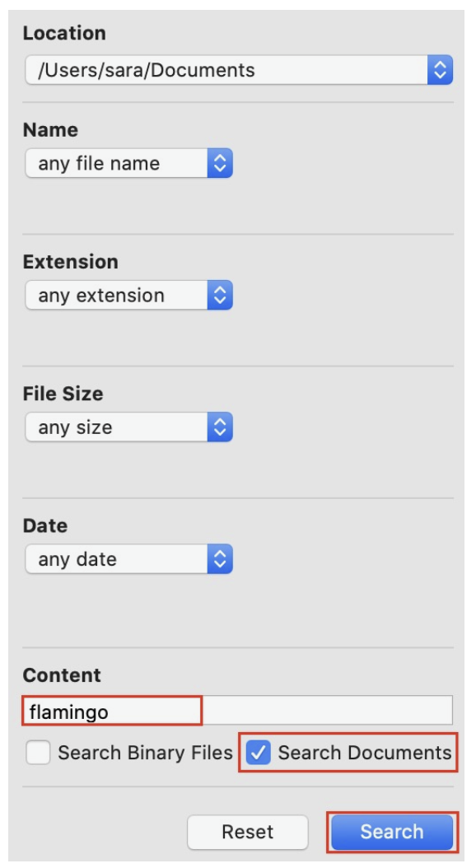Open the 'any file name' dropdown
The image size is (476, 868).
click(128, 163)
